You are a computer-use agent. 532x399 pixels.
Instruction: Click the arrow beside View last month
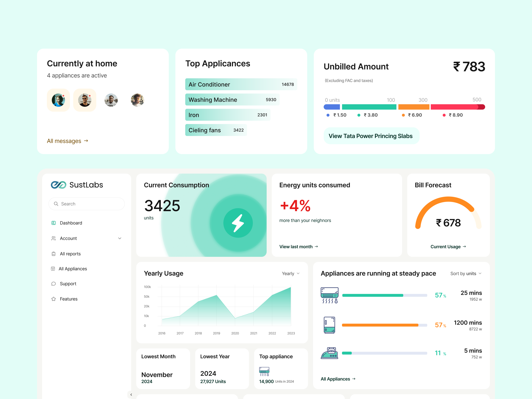(316, 247)
